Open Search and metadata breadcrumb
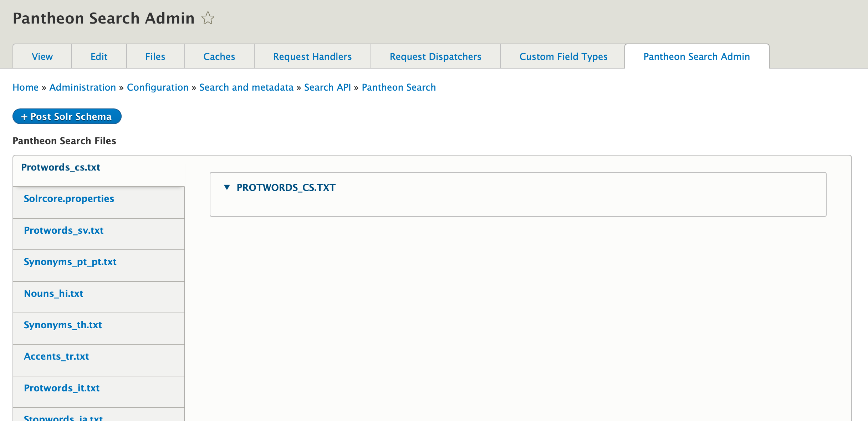This screenshot has width=868, height=421. pyautogui.click(x=246, y=87)
